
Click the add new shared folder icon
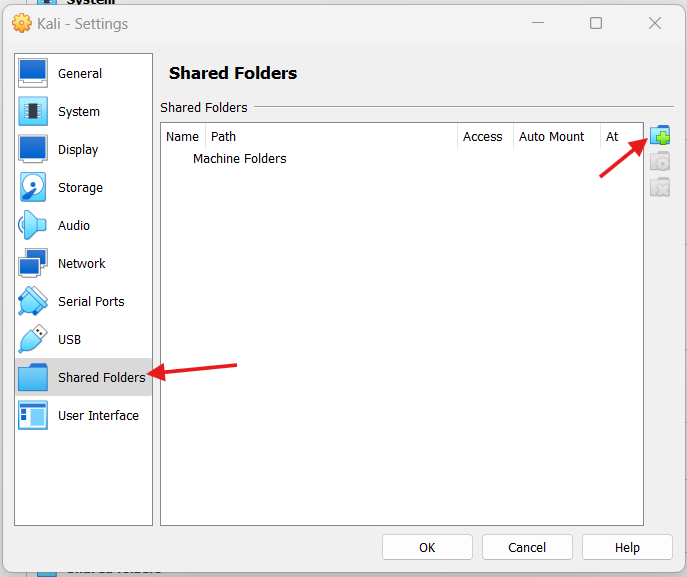click(660, 136)
